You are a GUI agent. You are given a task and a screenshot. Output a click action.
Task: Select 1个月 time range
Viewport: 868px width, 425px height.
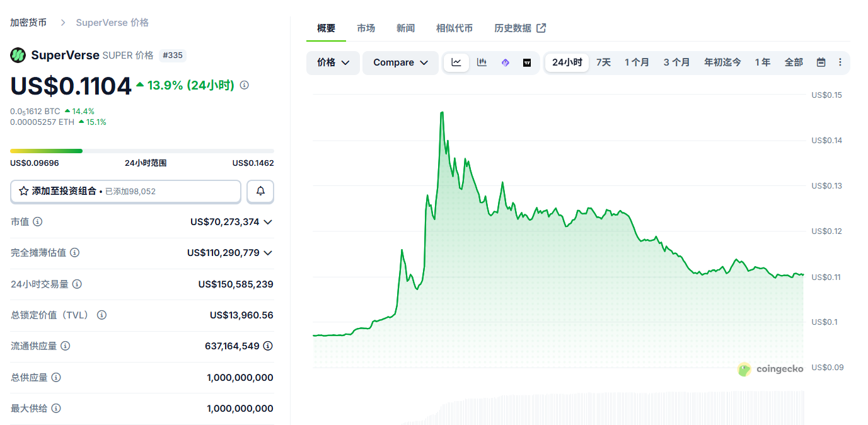(x=637, y=62)
